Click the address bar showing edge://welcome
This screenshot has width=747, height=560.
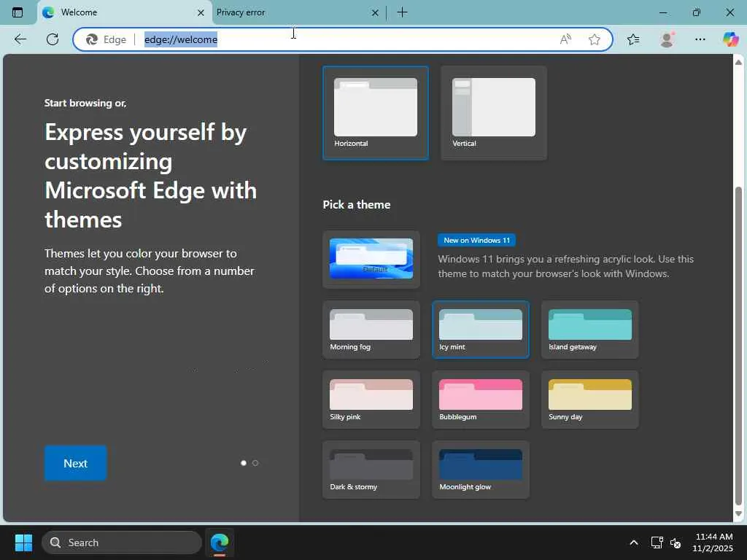point(343,39)
